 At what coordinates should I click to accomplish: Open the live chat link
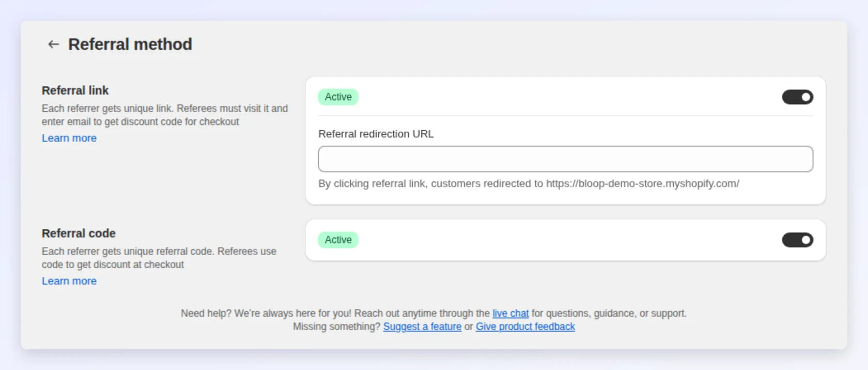click(x=510, y=313)
